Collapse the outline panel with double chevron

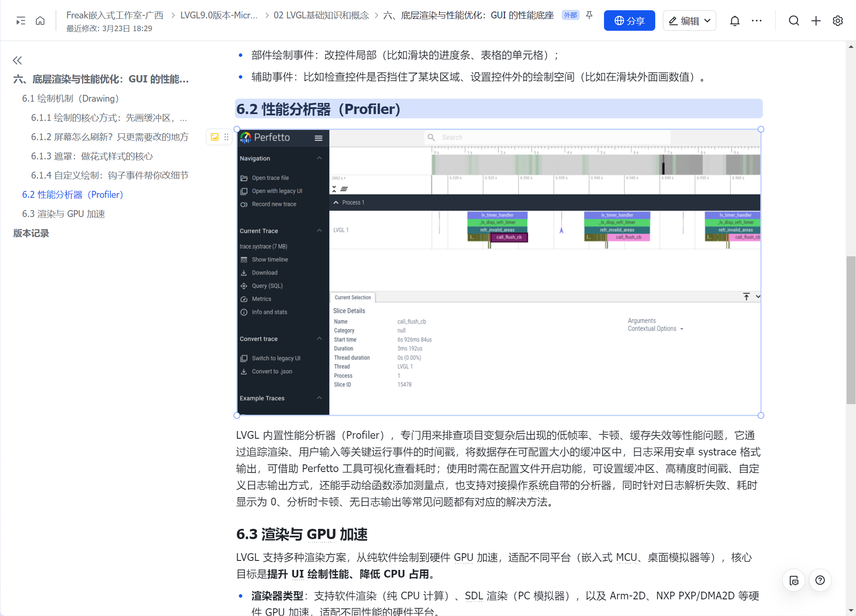pos(17,60)
